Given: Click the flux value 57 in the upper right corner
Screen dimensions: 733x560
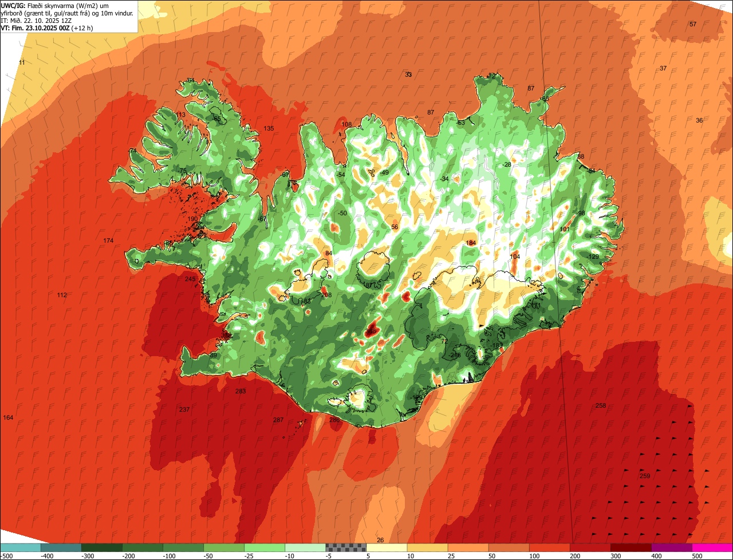Looking at the screenshot, I should (x=693, y=24).
